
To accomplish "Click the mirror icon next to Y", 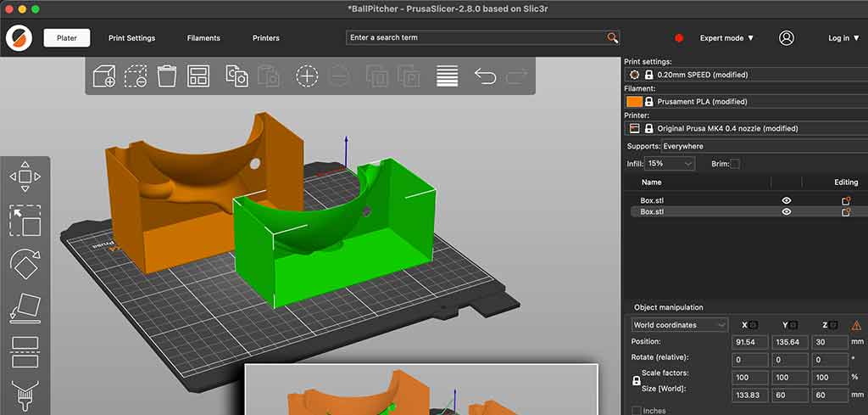I will coord(793,325).
